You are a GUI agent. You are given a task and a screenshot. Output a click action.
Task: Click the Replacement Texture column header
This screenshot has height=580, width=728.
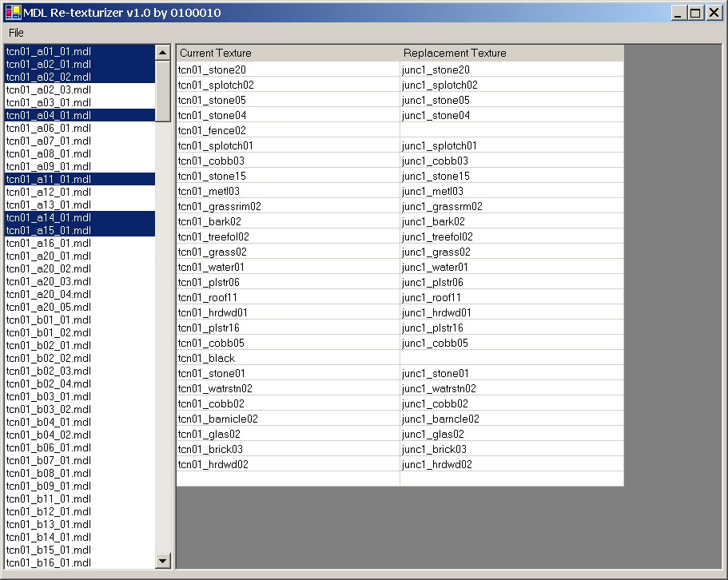click(511, 53)
